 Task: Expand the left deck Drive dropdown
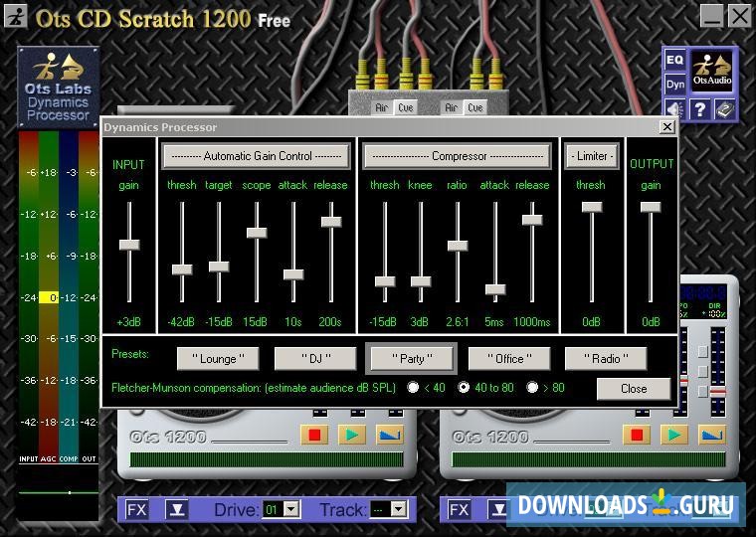pos(290,509)
